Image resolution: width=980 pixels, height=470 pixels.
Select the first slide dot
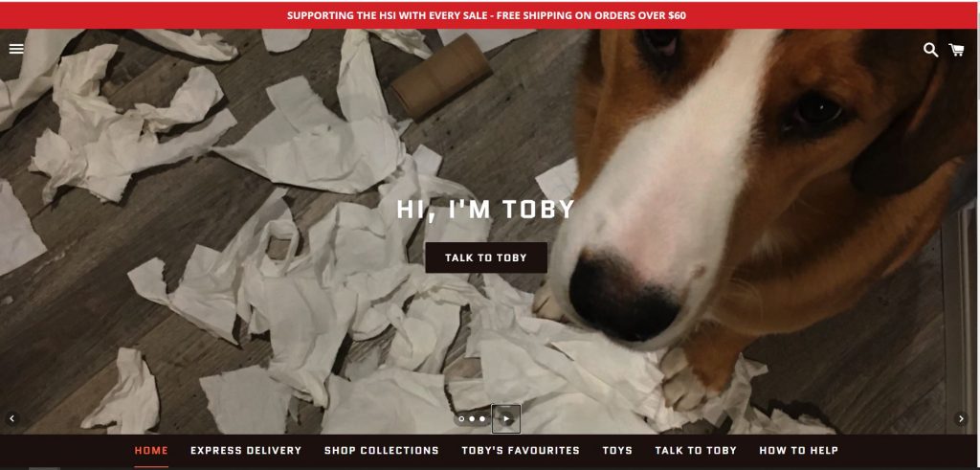click(462, 418)
